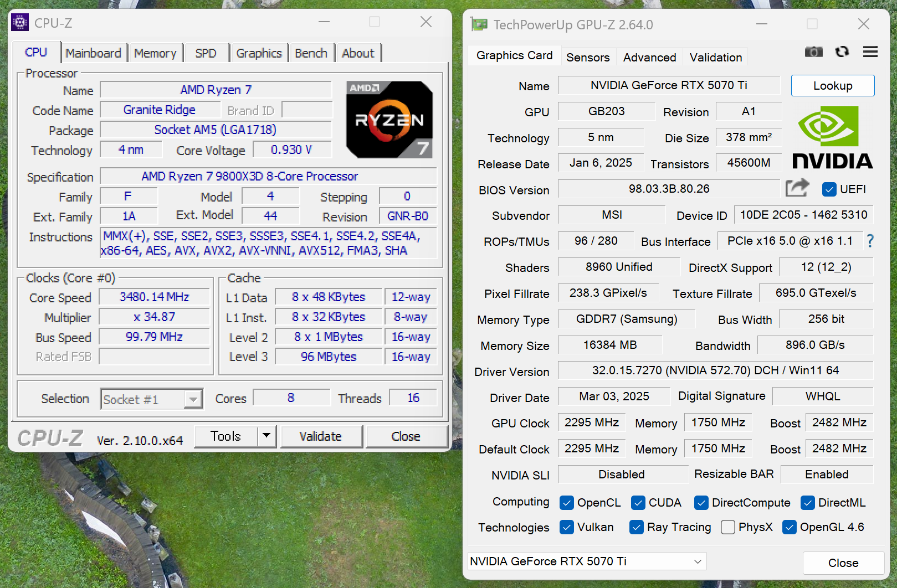Toggle the Ray Tracing checkbox
Viewport: 897px width, 588px height.
tap(637, 527)
